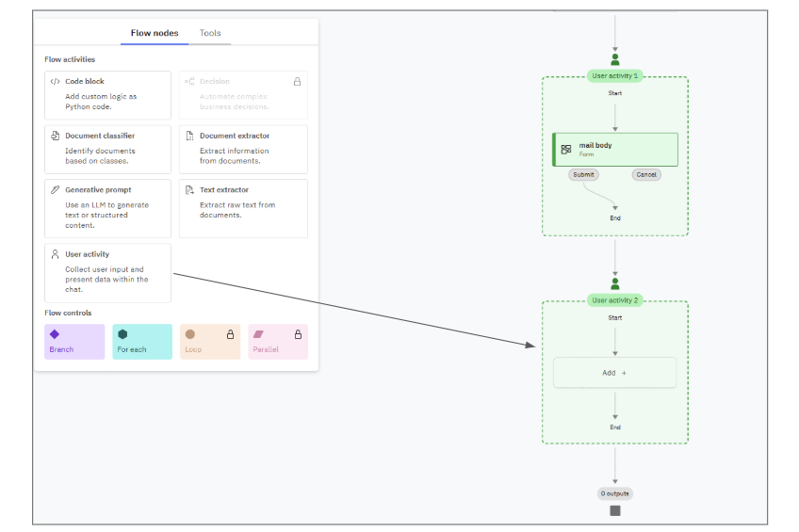Click the mail body form icon
799x532 pixels.
[x=566, y=149]
